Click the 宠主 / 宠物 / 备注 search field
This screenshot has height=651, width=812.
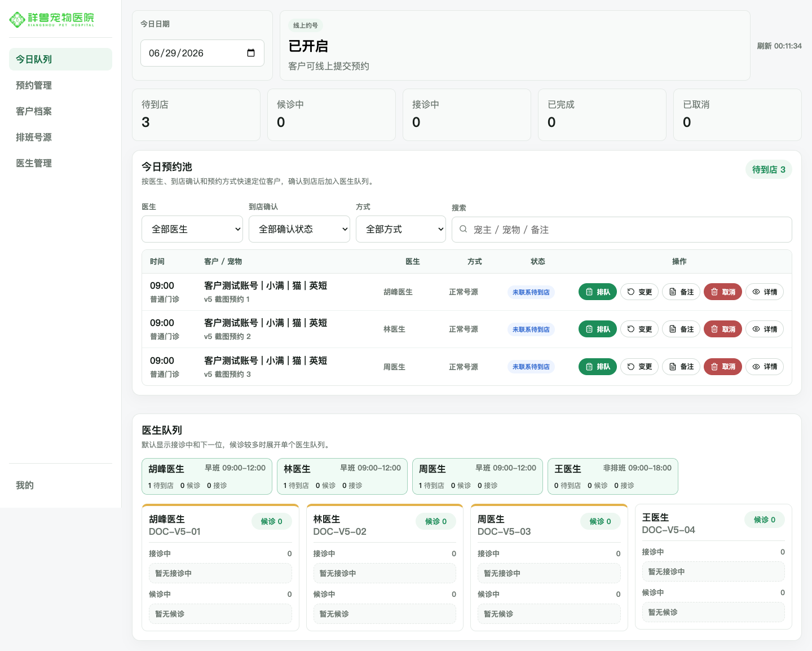click(622, 230)
